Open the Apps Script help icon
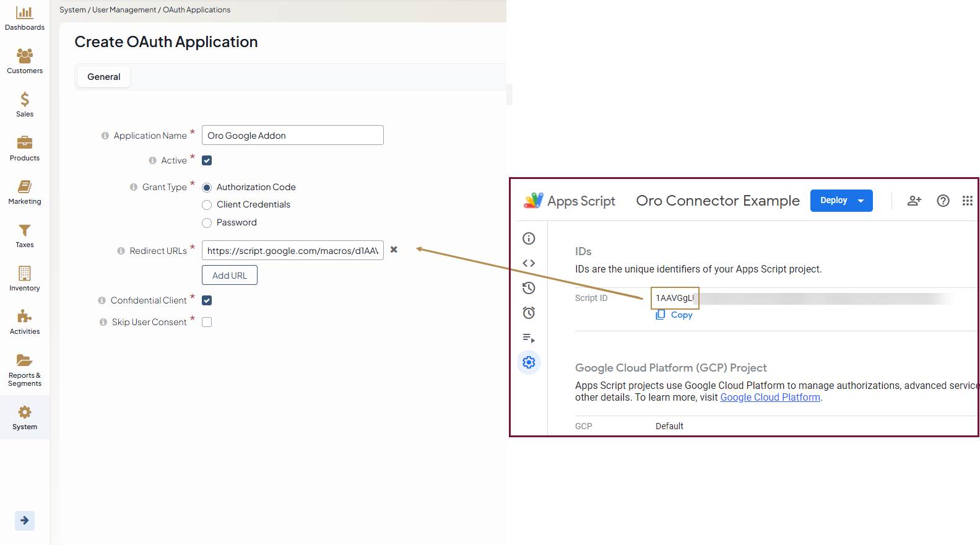This screenshot has width=980, height=545. coord(943,201)
